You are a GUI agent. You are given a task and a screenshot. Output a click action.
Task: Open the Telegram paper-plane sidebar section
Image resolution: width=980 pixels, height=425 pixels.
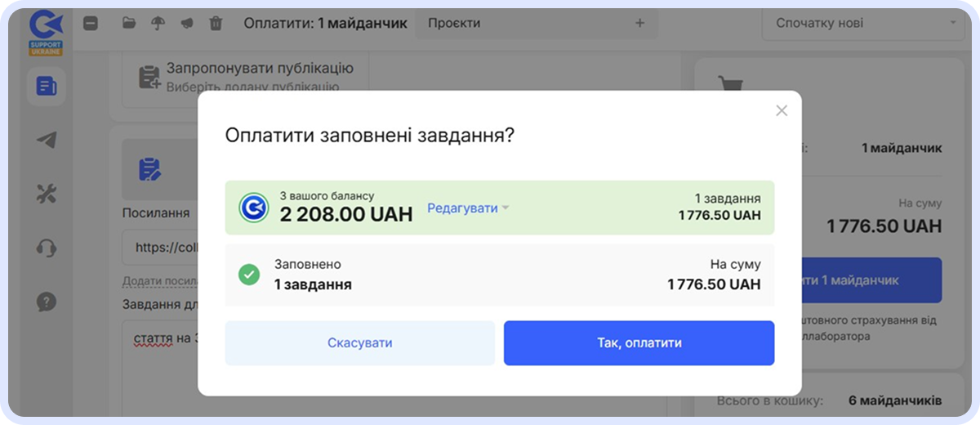point(47,140)
